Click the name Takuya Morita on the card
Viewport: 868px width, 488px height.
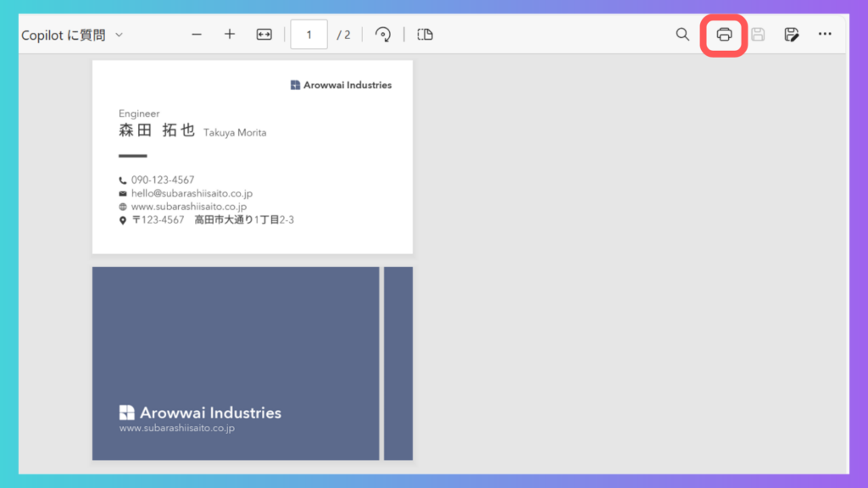point(235,133)
